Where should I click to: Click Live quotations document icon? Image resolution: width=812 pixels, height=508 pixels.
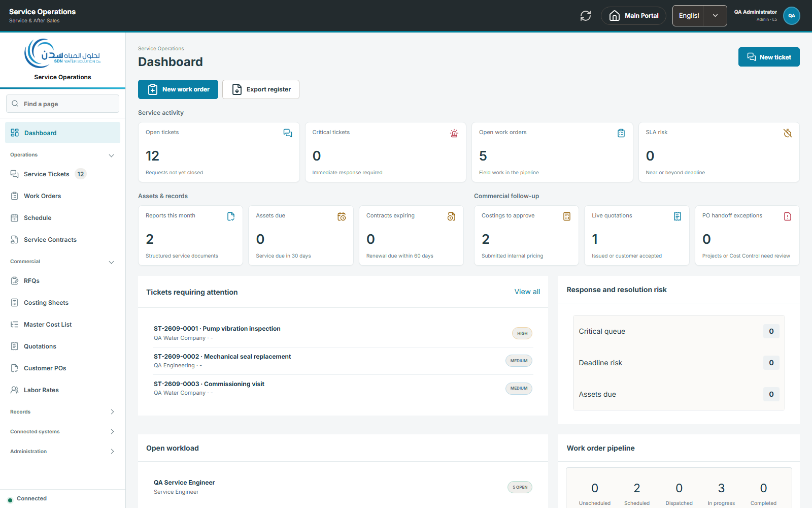point(678,216)
